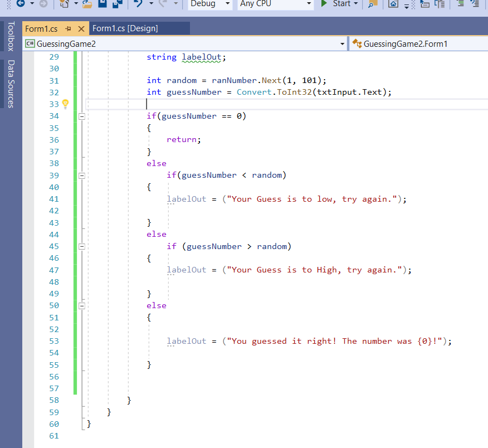The width and height of the screenshot is (488, 448).
Task: Click the "Your Guess is to High" string
Action: 315,270
